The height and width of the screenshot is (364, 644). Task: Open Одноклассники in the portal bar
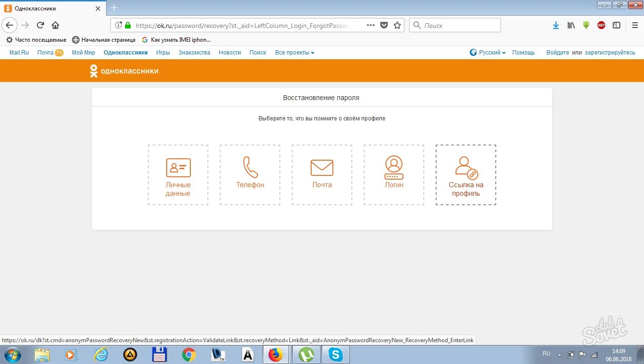125,53
